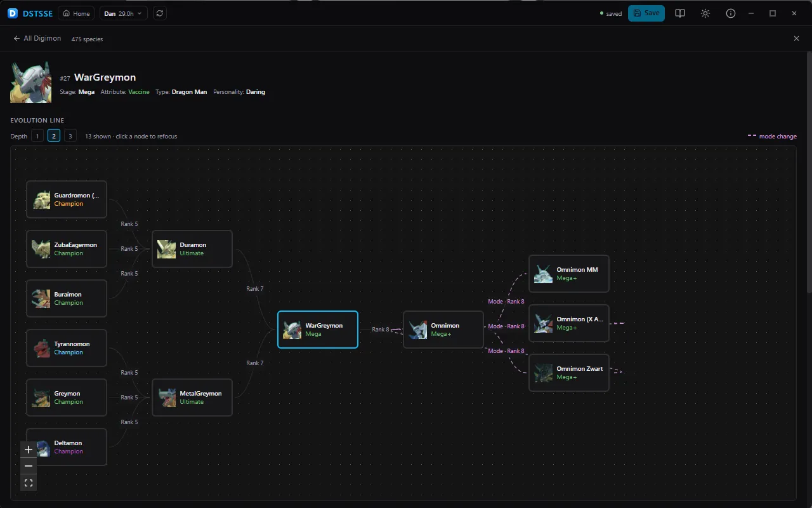Click the Greymon portrait icon

click(41, 398)
